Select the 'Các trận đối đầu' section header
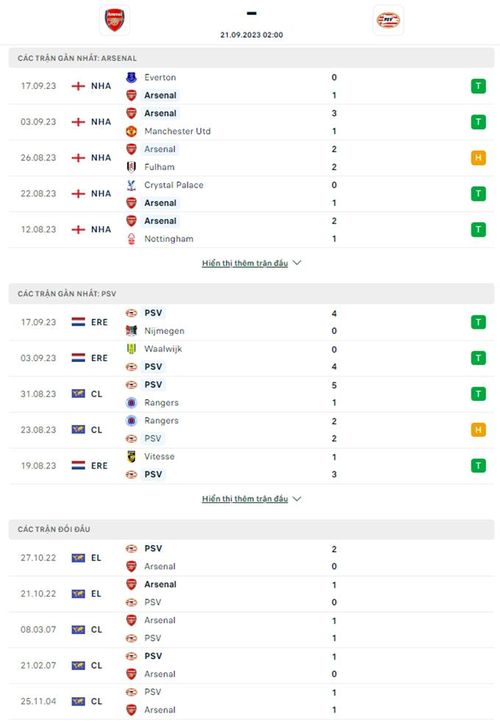The width and height of the screenshot is (500, 723). coord(251,529)
